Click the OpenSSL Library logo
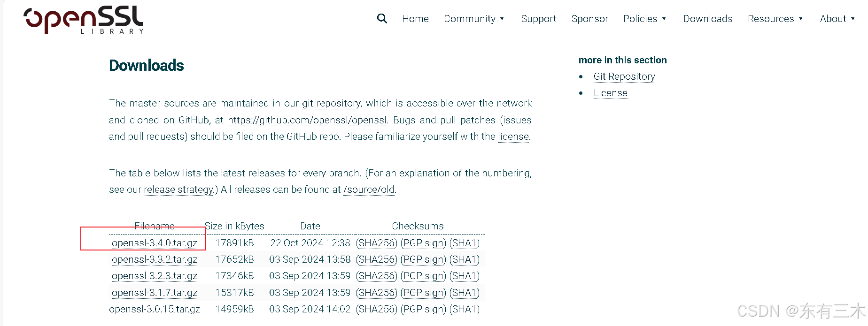The height and width of the screenshot is (326, 868). click(x=84, y=20)
